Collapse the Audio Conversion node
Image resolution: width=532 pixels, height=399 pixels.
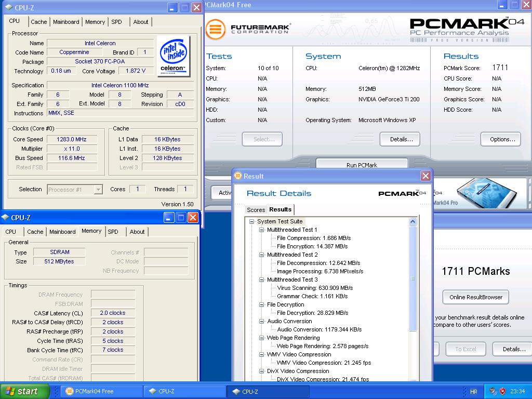(262, 321)
